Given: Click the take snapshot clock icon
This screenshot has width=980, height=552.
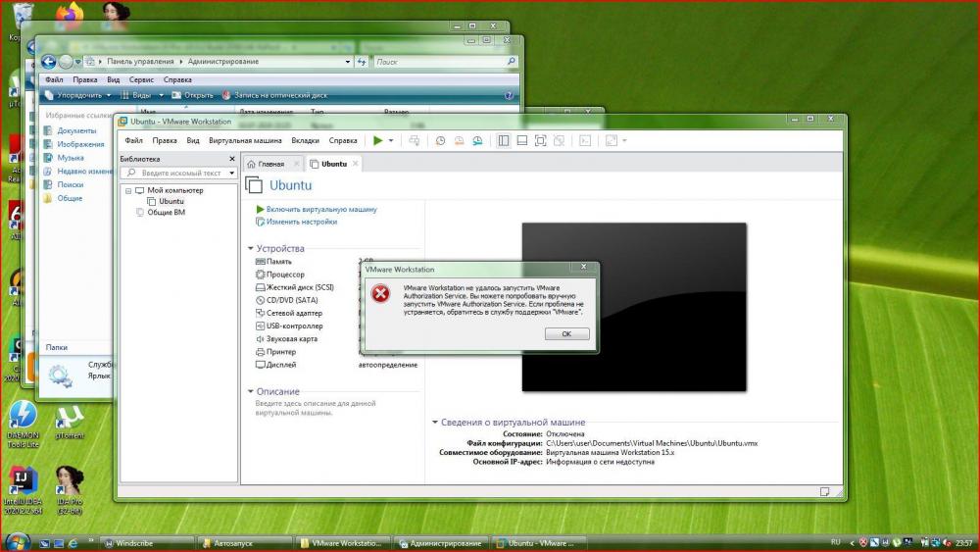Looking at the screenshot, I should coord(440,141).
